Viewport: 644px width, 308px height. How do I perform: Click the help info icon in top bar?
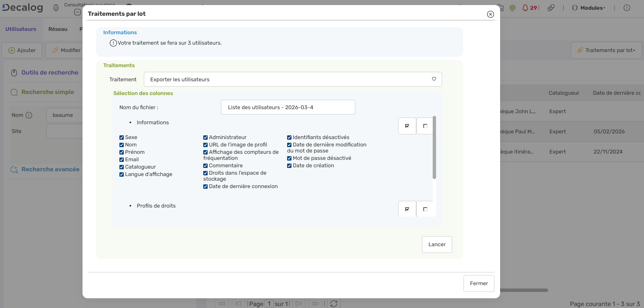click(x=627, y=8)
